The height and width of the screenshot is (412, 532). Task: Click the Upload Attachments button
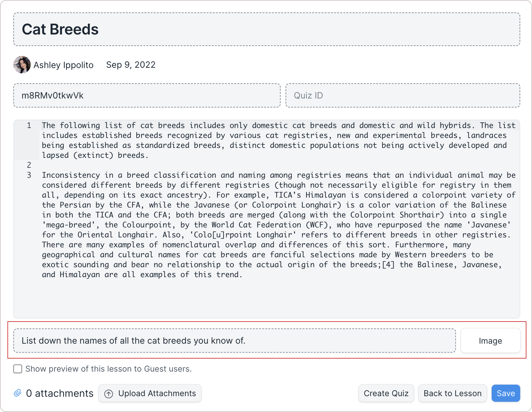pyautogui.click(x=150, y=393)
